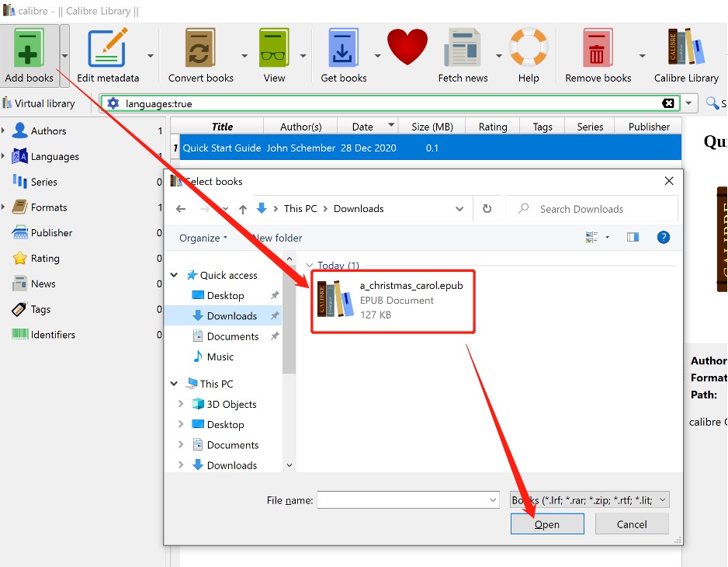
Task: Click the Cancel button
Action: [x=632, y=524]
